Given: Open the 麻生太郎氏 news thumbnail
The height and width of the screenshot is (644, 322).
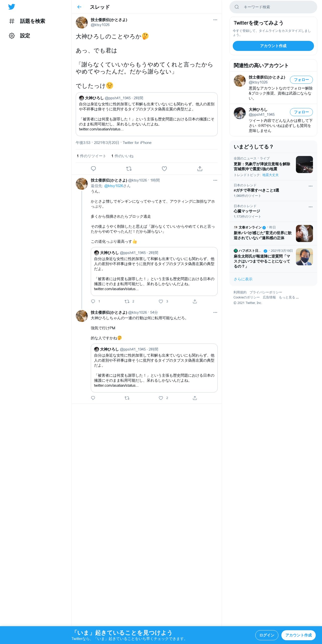Looking at the screenshot, I should 304,257.
